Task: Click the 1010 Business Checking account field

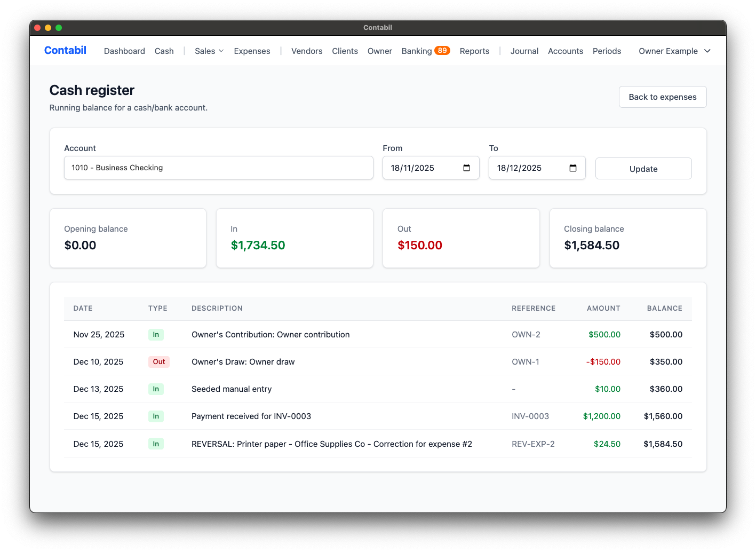Action: [218, 168]
